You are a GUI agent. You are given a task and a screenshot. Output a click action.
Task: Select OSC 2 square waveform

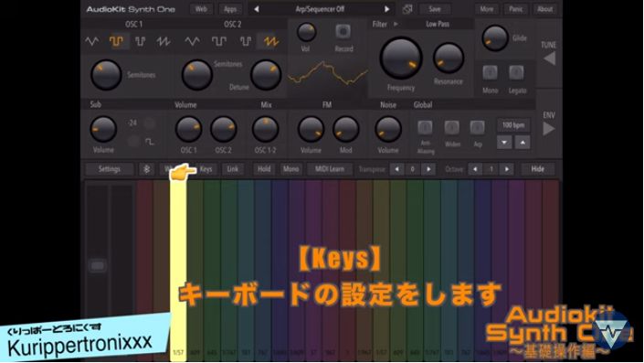(219, 41)
